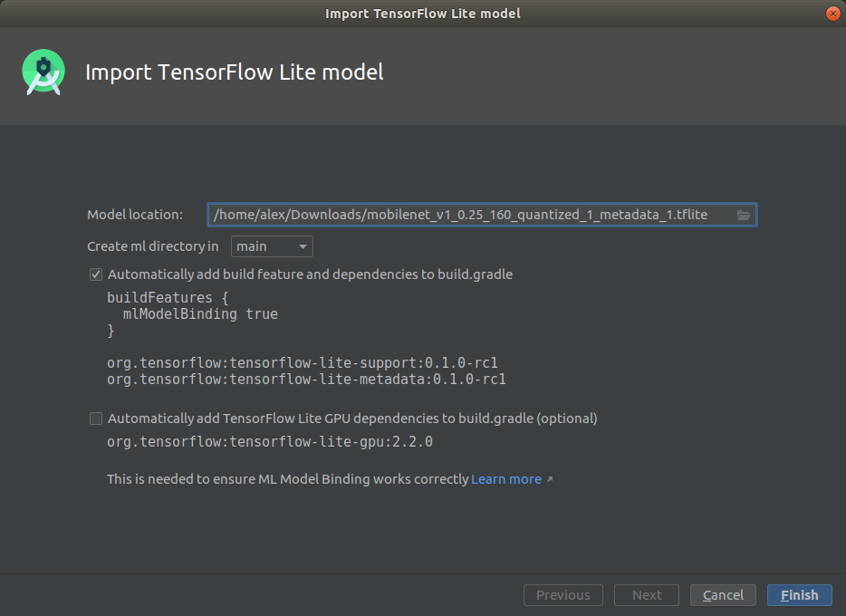Enable TensorFlow Lite GPU dependencies checkbox

(95, 419)
